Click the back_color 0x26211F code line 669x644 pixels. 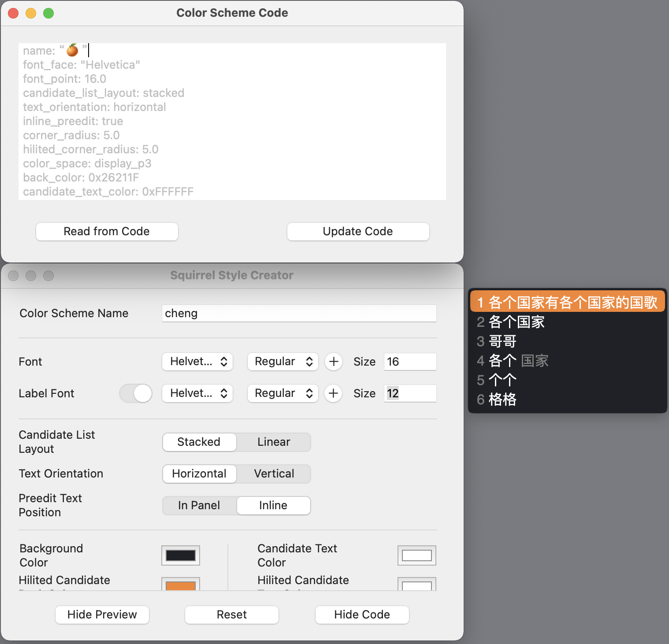click(81, 178)
